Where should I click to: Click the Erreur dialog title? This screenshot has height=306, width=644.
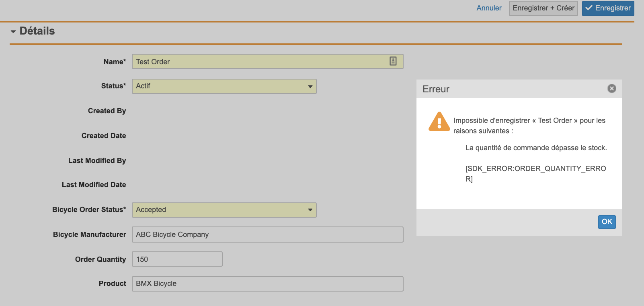coord(436,89)
